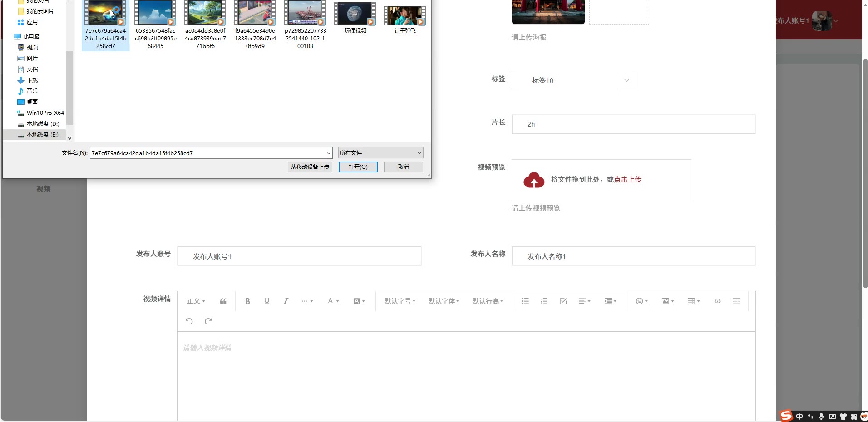Open the 默认行高 line height dropdown

point(488,301)
